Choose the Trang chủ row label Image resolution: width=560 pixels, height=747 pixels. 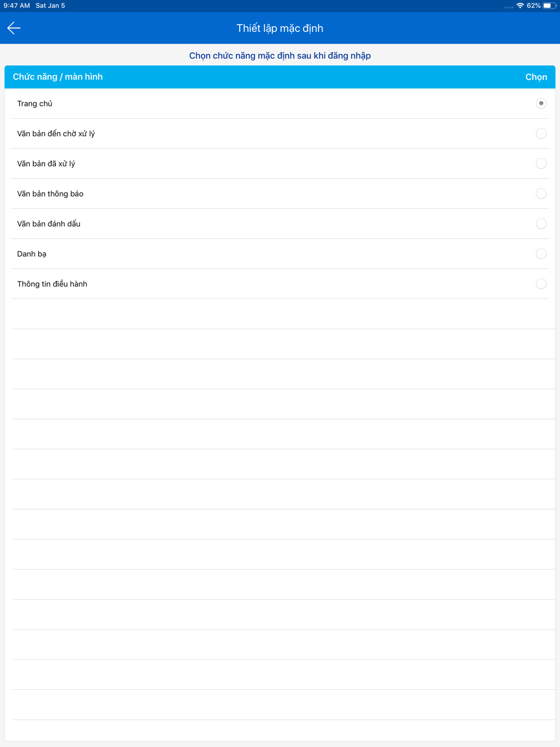coord(35,104)
